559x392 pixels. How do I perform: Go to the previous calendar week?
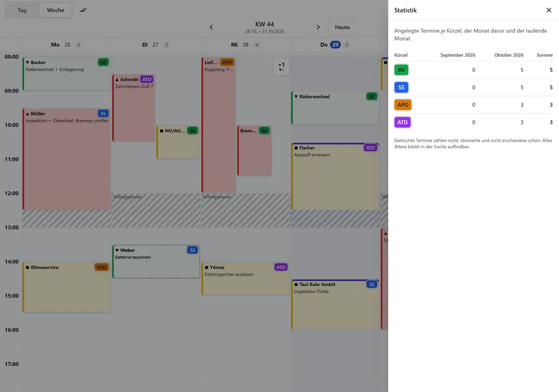click(211, 27)
